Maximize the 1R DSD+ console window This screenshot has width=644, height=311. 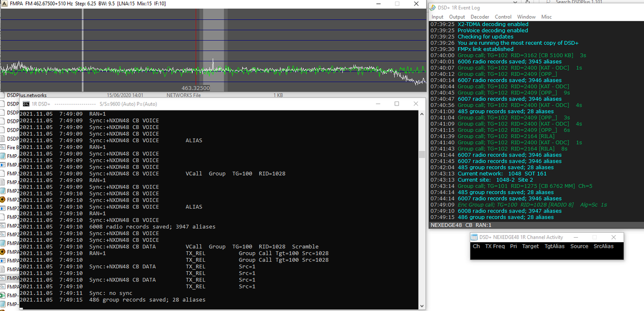click(396, 104)
